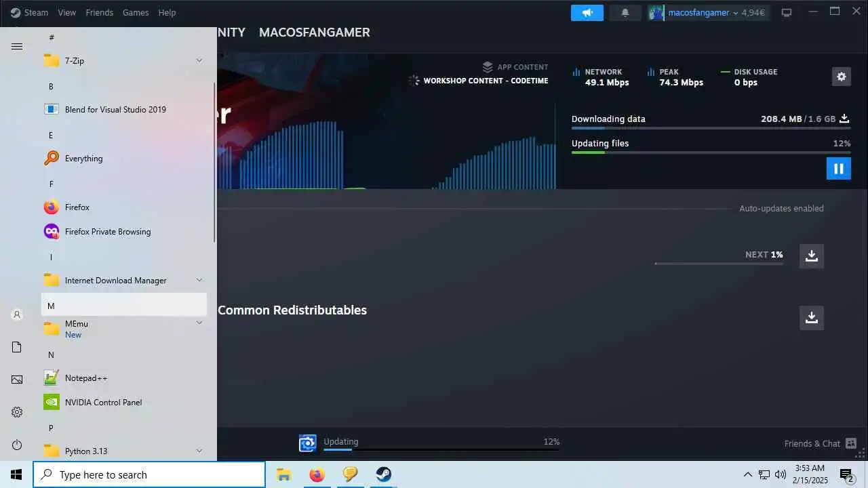Click download icon next to NEXT 1%
Image resolution: width=868 pixels, height=488 pixels.
811,256
